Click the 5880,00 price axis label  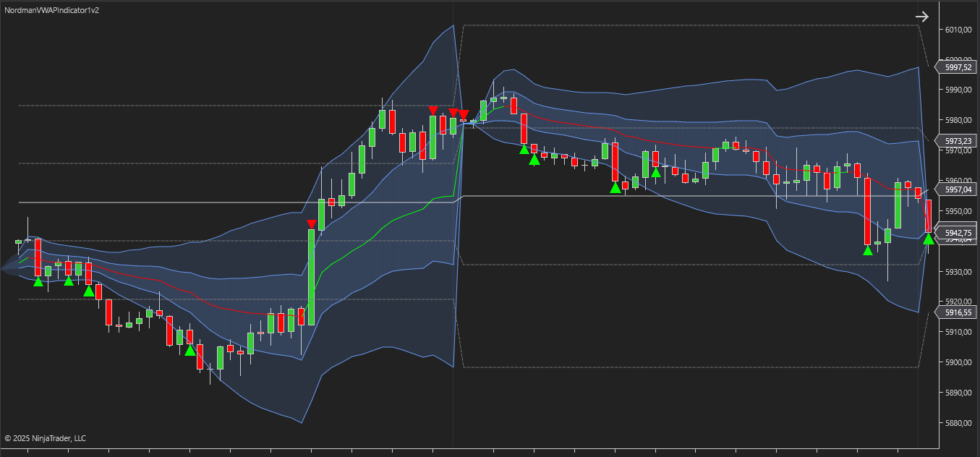958,423
